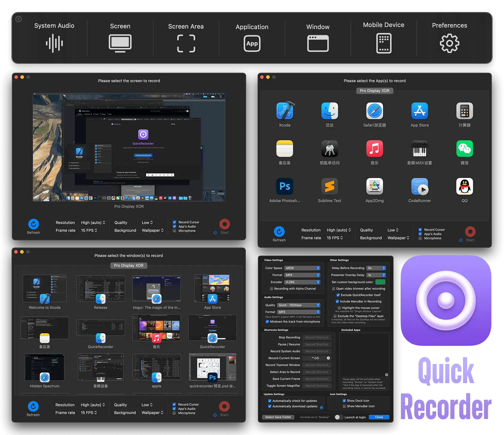Open the audio Format MP3 dropdown
The width and height of the screenshot is (504, 435).
[299, 312]
